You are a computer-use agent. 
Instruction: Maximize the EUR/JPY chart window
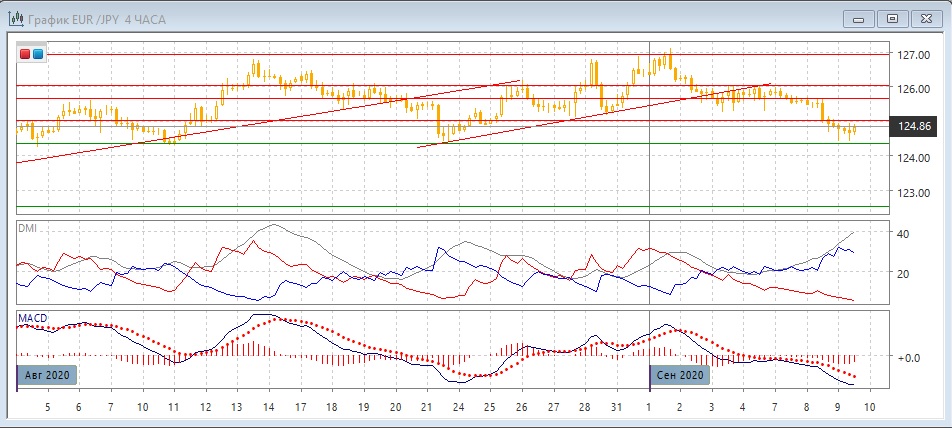click(893, 18)
